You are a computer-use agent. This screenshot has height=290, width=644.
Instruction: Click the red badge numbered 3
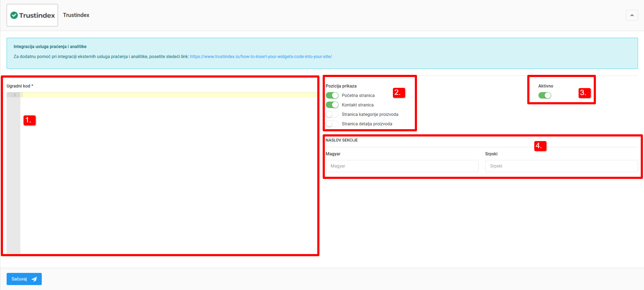(x=584, y=93)
